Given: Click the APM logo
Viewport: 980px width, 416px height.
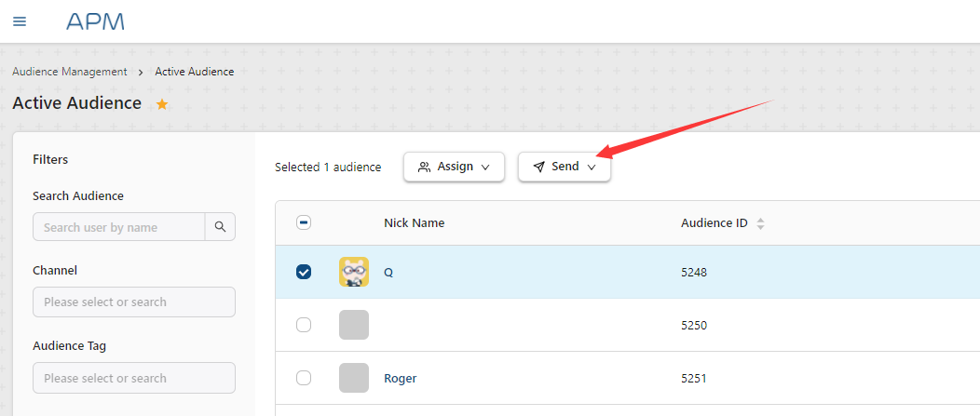Looking at the screenshot, I should point(95,21).
